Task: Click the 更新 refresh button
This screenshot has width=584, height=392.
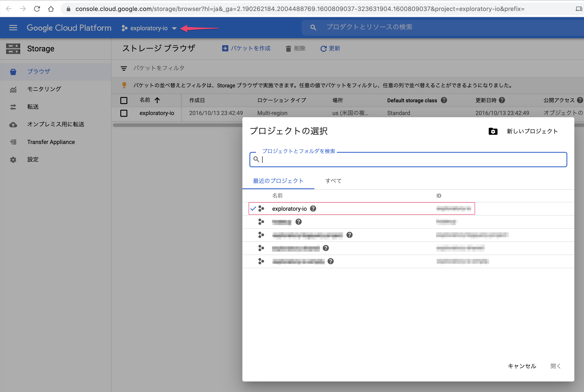Action: 330,48
